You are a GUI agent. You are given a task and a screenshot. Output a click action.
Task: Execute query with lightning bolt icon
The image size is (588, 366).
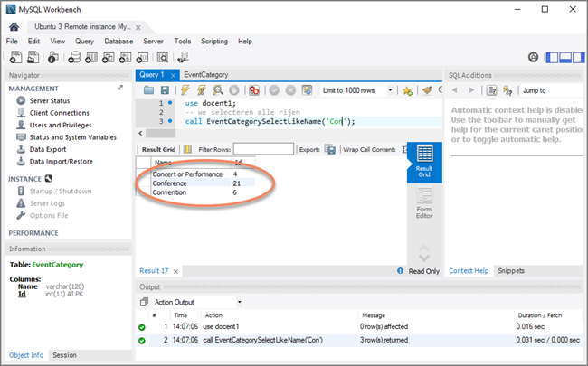185,89
